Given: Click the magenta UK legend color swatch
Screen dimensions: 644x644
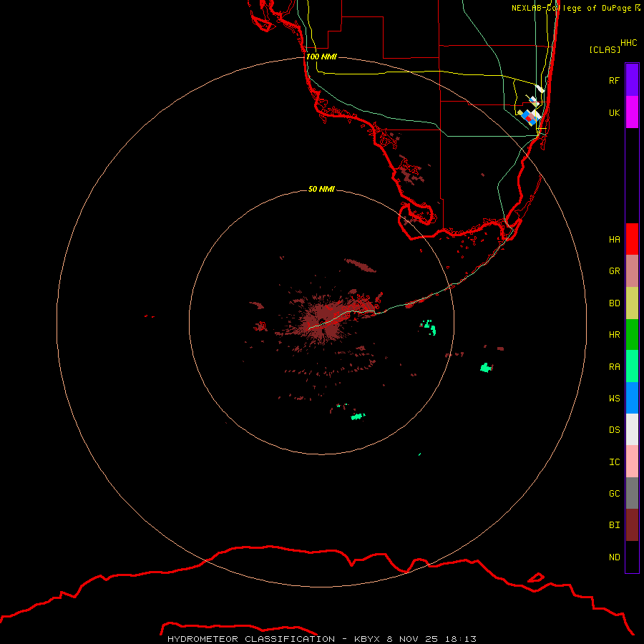Looking at the screenshot, I should (x=632, y=112).
